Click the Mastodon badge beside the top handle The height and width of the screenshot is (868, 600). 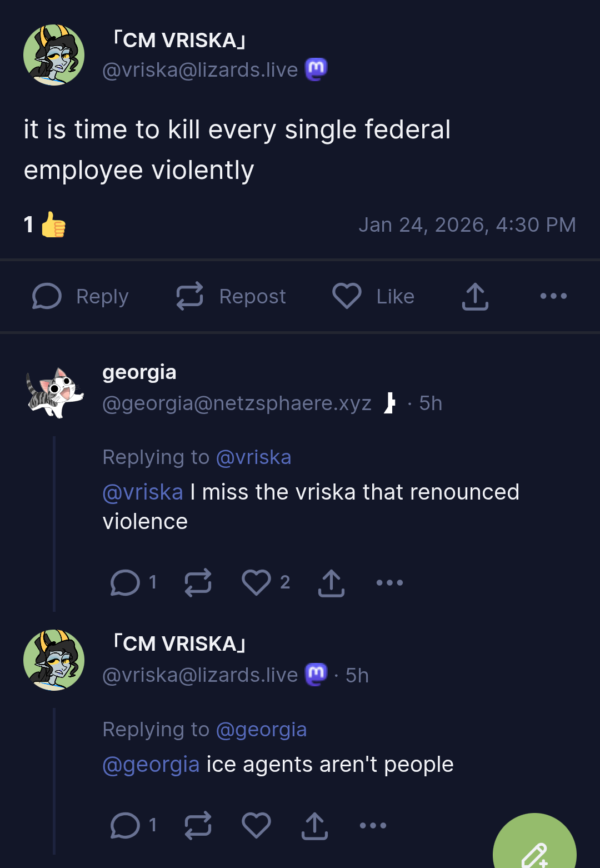click(x=316, y=69)
